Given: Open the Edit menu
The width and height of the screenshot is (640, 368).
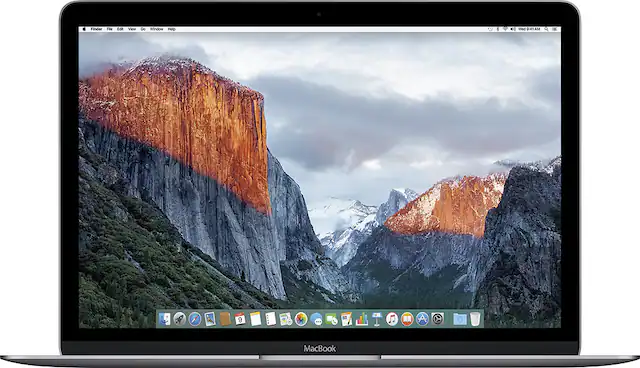Looking at the screenshot, I should click(x=120, y=29).
